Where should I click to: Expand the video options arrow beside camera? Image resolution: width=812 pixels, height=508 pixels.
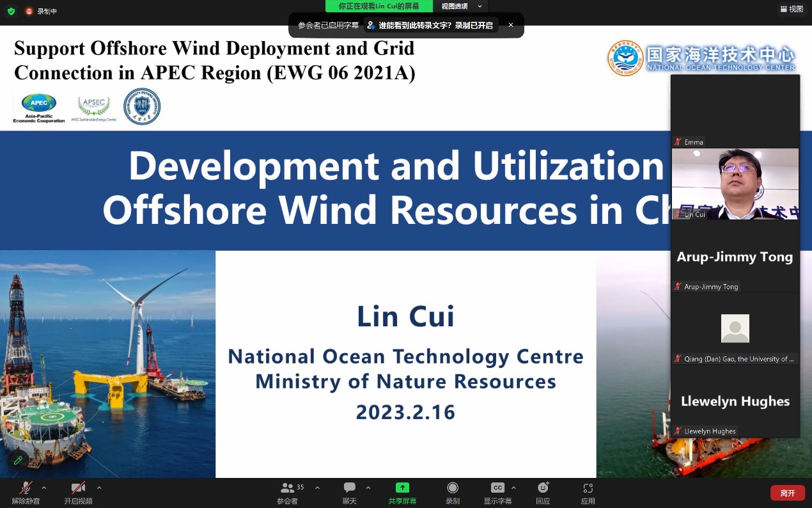(99, 488)
